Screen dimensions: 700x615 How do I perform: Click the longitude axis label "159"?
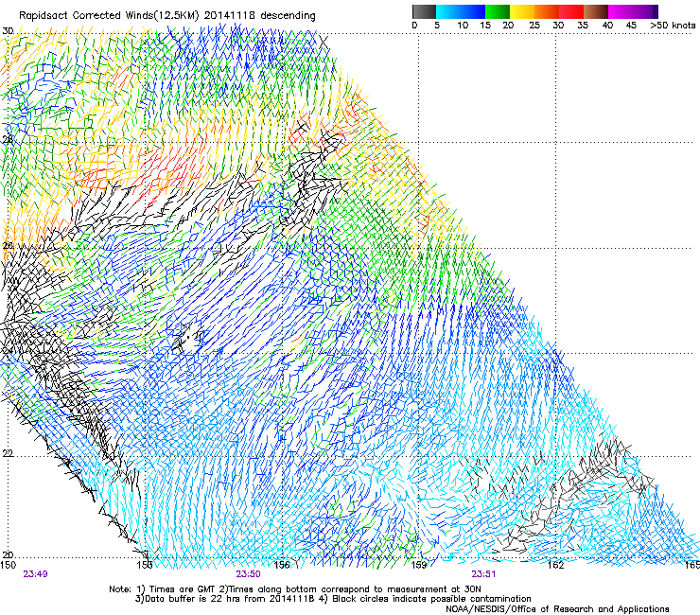coord(419,565)
